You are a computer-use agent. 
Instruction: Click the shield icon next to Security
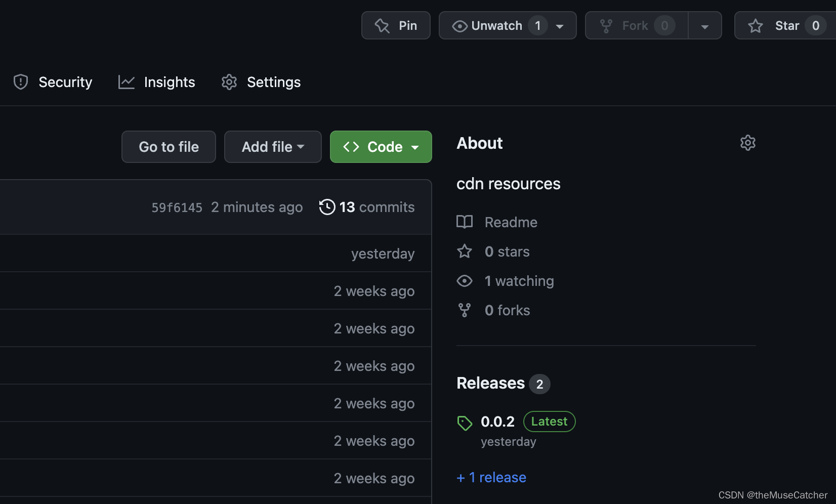[x=20, y=81]
